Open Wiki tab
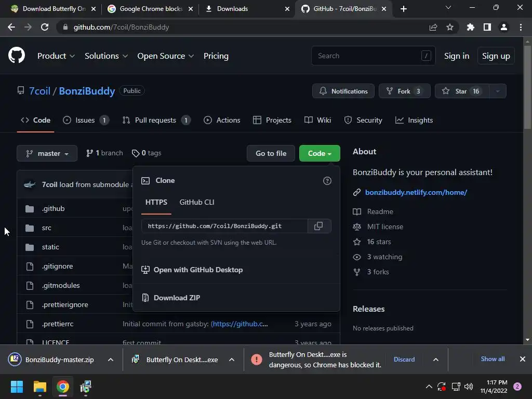 point(317,120)
